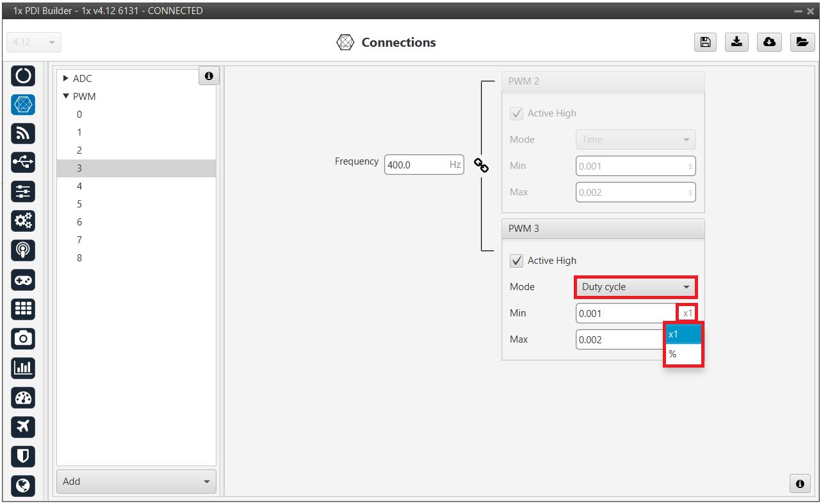Open the gamepad icon in sidebar
This screenshot has height=504, width=821.
(23, 280)
